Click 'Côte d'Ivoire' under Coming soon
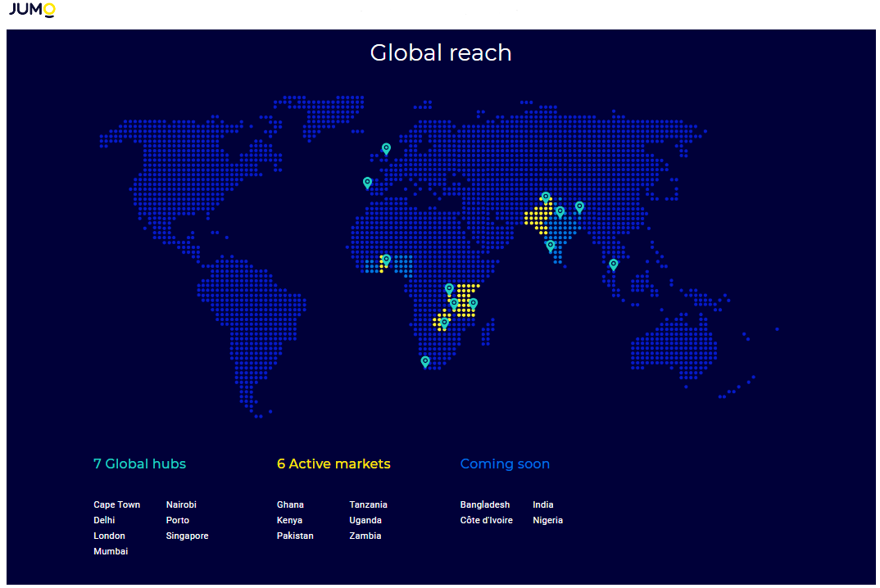This screenshot has width=880, height=588. pos(486,520)
